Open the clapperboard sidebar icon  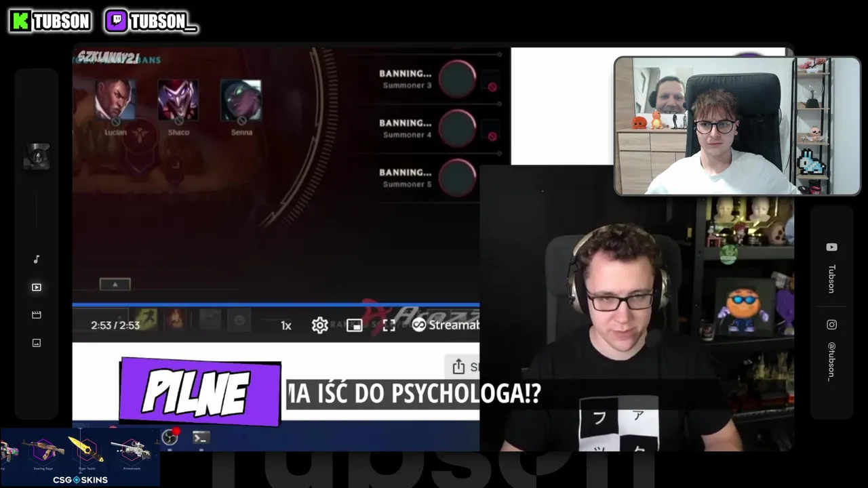coord(37,315)
